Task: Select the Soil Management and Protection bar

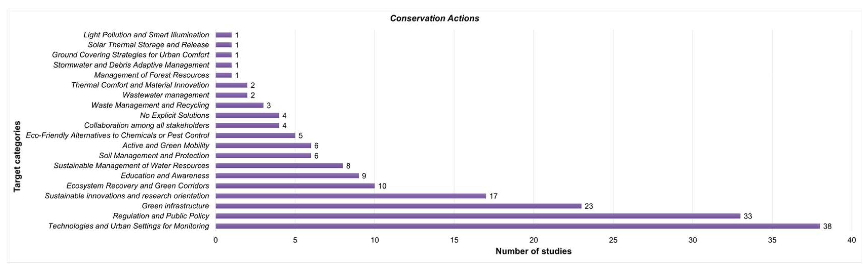Action: point(263,156)
